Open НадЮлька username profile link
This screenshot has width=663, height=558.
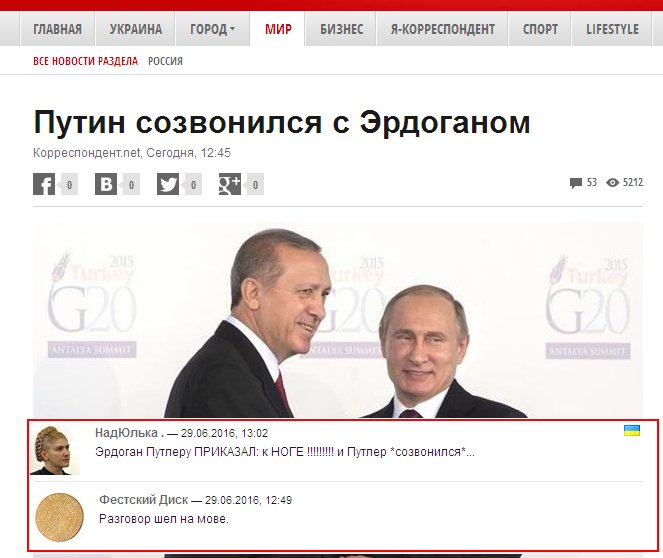click(126, 433)
